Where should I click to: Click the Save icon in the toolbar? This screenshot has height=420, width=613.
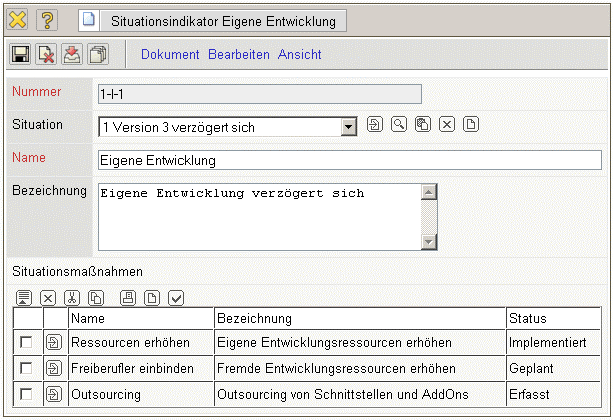click(21, 54)
